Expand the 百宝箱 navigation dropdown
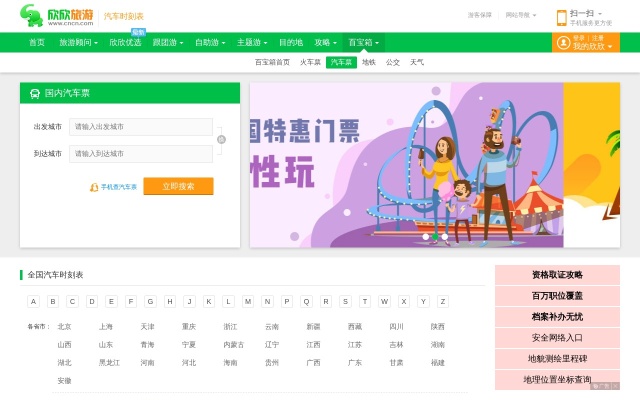Screen dimensions: 640x400 coord(362,43)
